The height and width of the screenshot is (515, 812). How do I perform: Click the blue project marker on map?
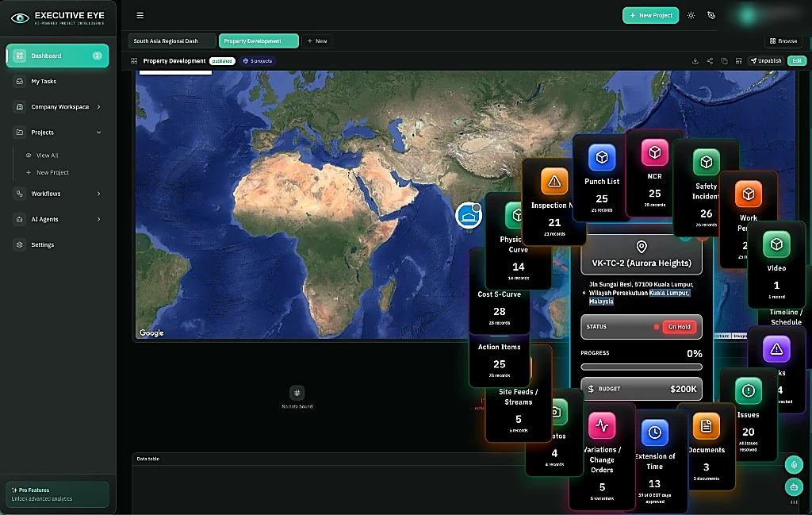(469, 216)
